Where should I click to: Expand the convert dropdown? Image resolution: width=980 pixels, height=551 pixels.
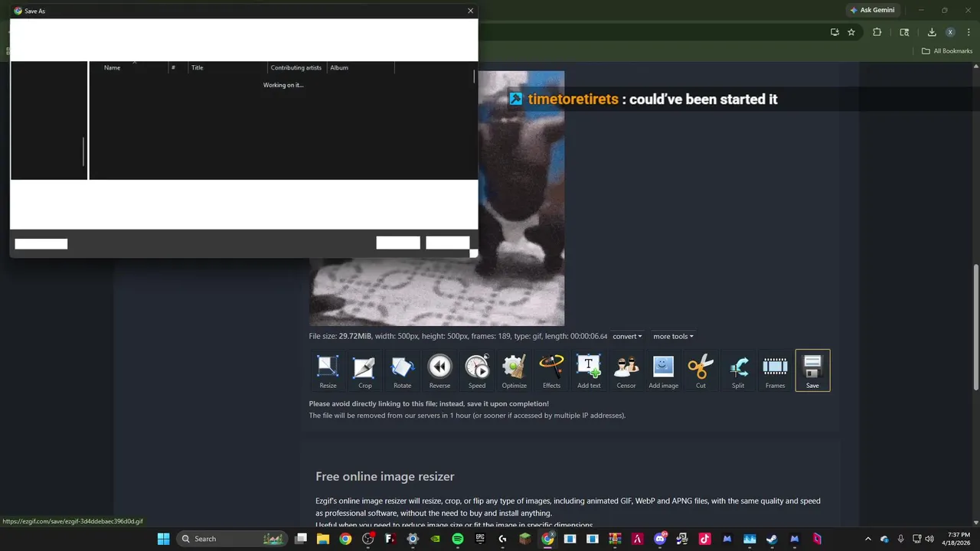click(627, 337)
